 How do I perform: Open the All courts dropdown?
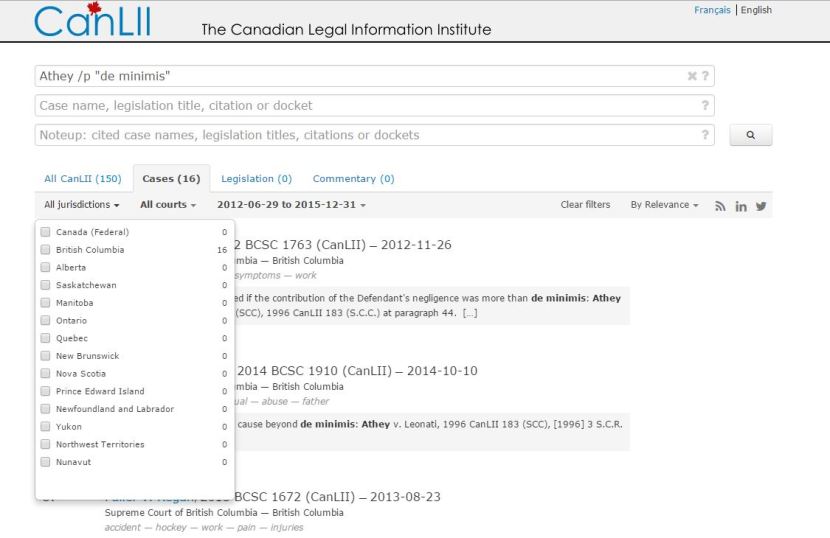[x=168, y=205]
